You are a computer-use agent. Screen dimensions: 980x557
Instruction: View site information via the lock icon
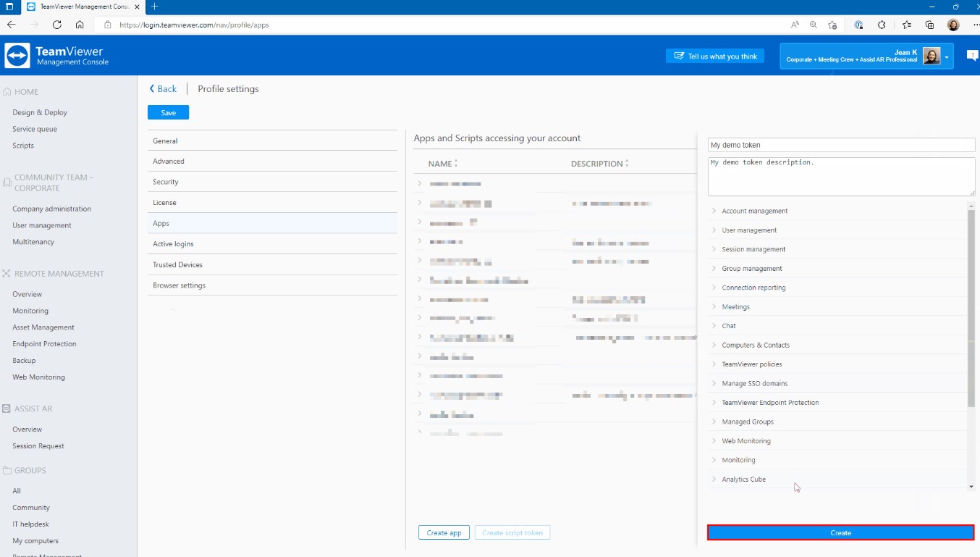point(108,25)
